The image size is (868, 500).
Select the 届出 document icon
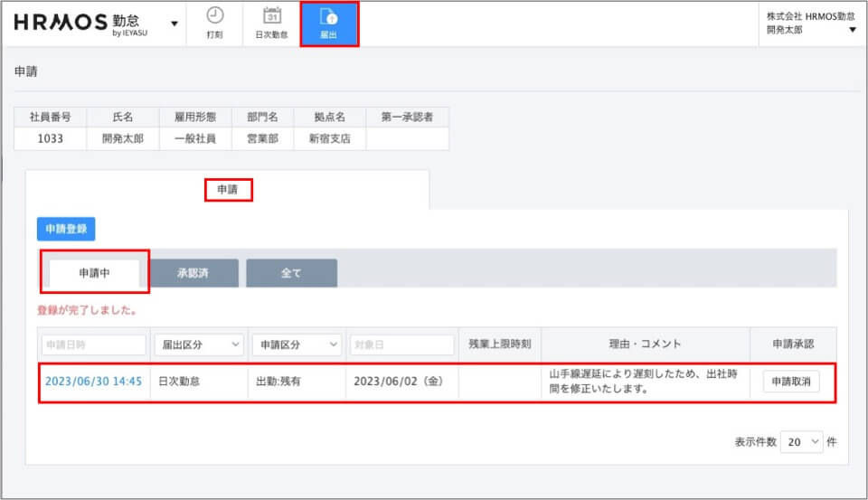click(x=329, y=17)
